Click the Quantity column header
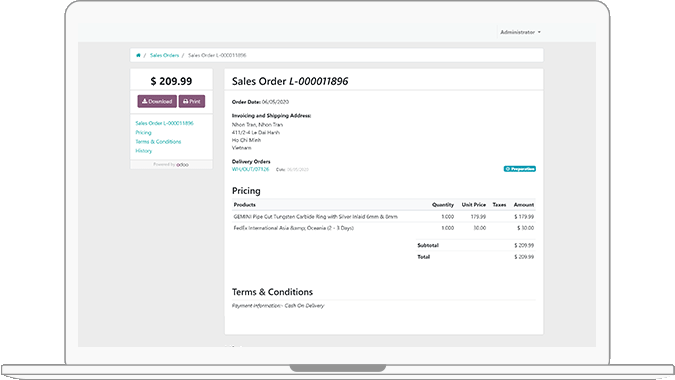The image size is (675, 380). click(x=443, y=205)
